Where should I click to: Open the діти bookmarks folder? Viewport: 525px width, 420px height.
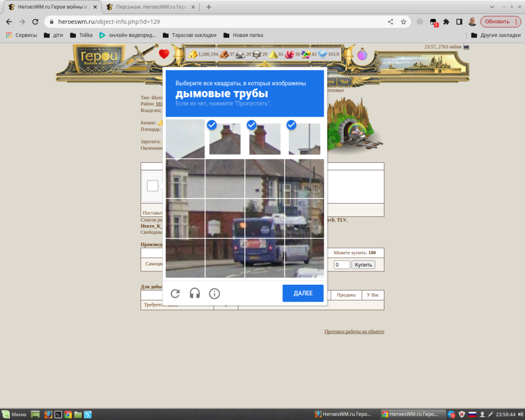coord(54,35)
